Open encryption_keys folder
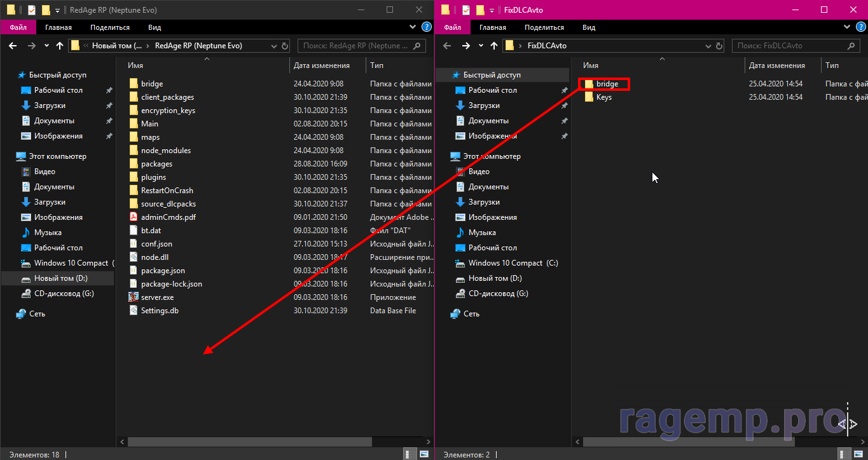 [168, 110]
